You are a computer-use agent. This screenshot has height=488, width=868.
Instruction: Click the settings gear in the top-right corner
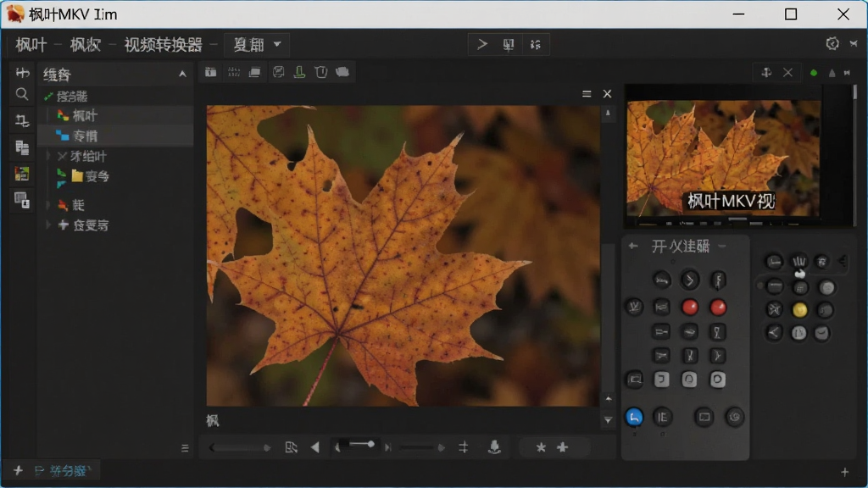tap(832, 44)
